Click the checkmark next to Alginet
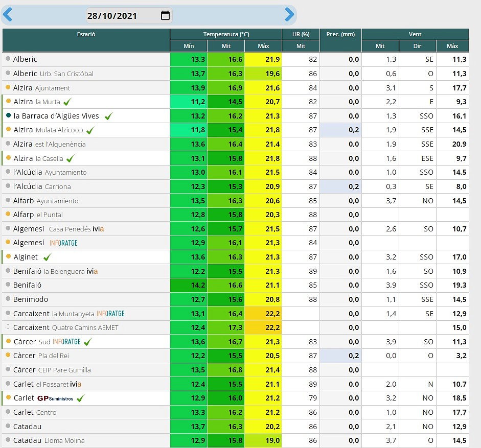The height and width of the screenshot is (448, 481). (x=47, y=257)
